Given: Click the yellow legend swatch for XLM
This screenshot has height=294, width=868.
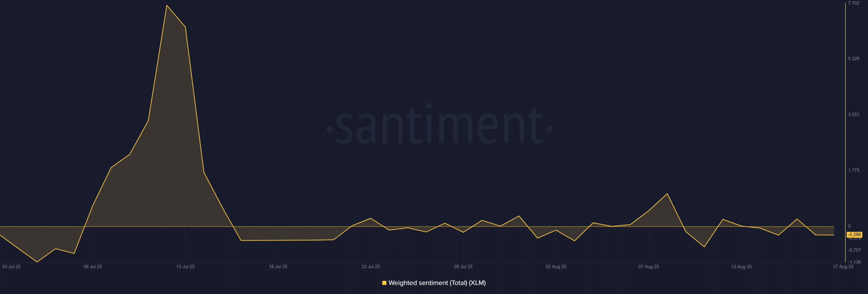Looking at the screenshot, I should (x=384, y=283).
